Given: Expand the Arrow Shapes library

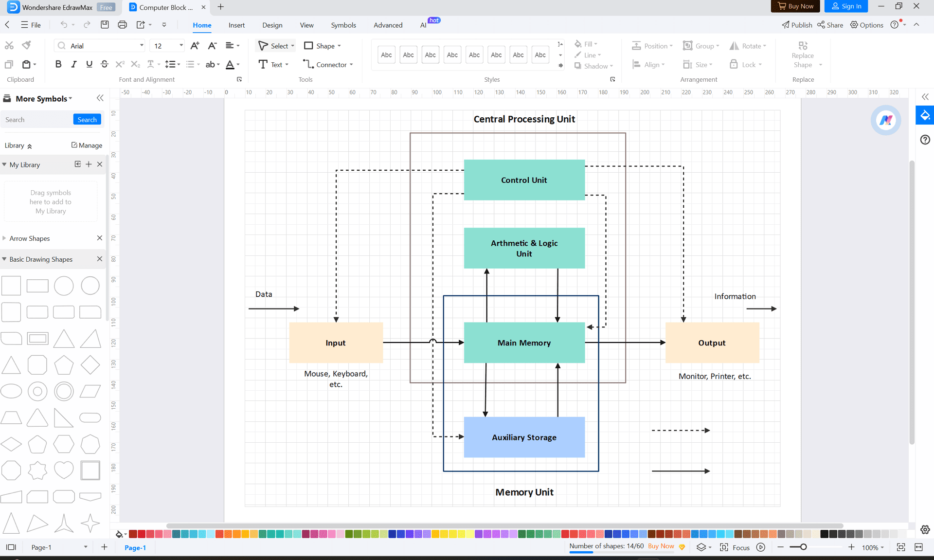Looking at the screenshot, I should click(5, 238).
